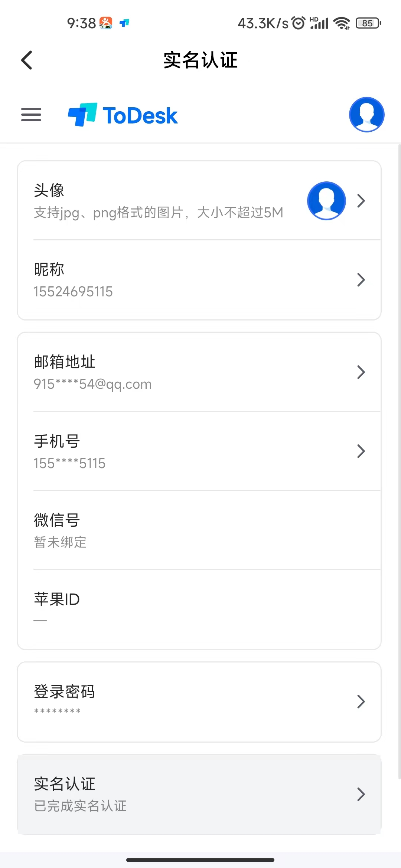The width and height of the screenshot is (401, 868).
Task: Tap nickname value 15524695115
Action: [73, 292]
